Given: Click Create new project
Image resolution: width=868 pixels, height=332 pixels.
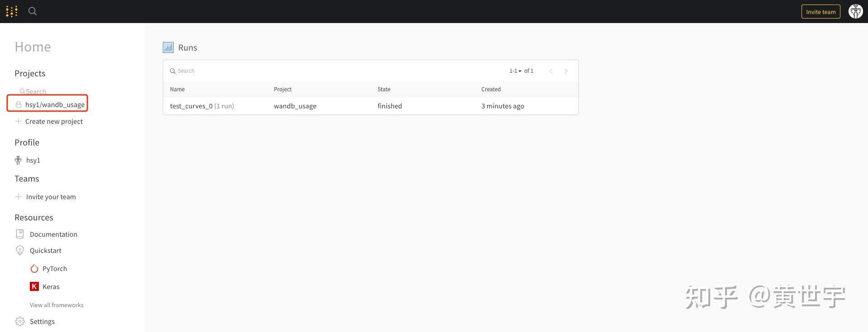Looking at the screenshot, I should point(54,122).
